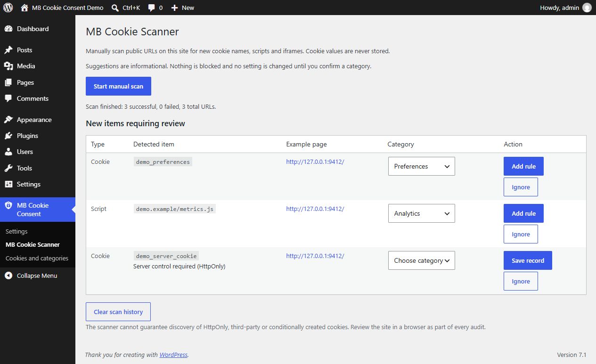The width and height of the screenshot is (596, 364).
Task: Click the Pages icon in sidebar
Action: tap(8, 82)
